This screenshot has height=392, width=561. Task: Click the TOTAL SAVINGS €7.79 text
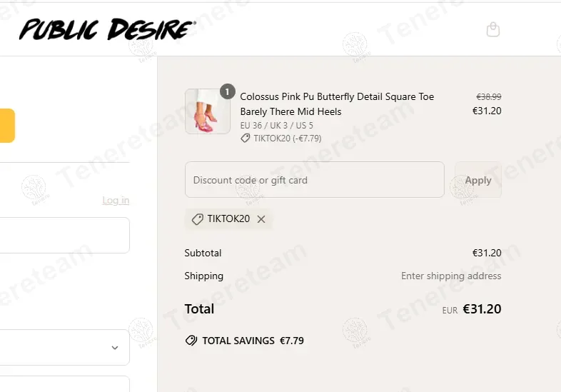(x=253, y=341)
